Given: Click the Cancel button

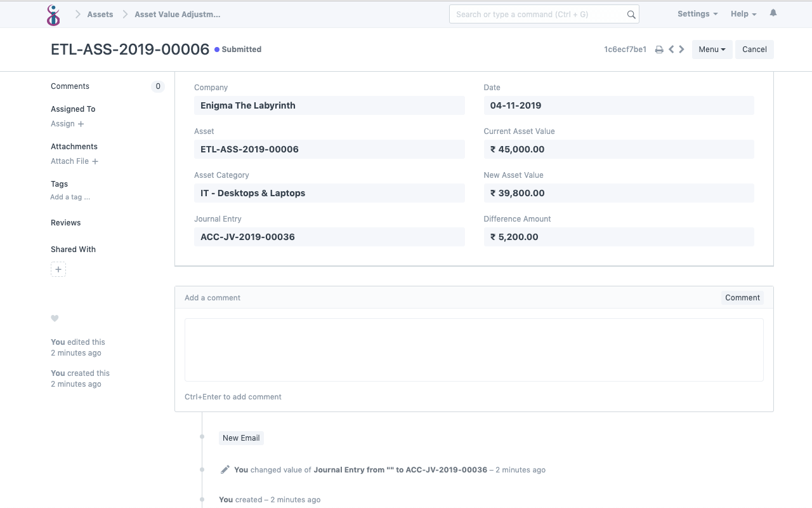Looking at the screenshot, I should 754,49.
